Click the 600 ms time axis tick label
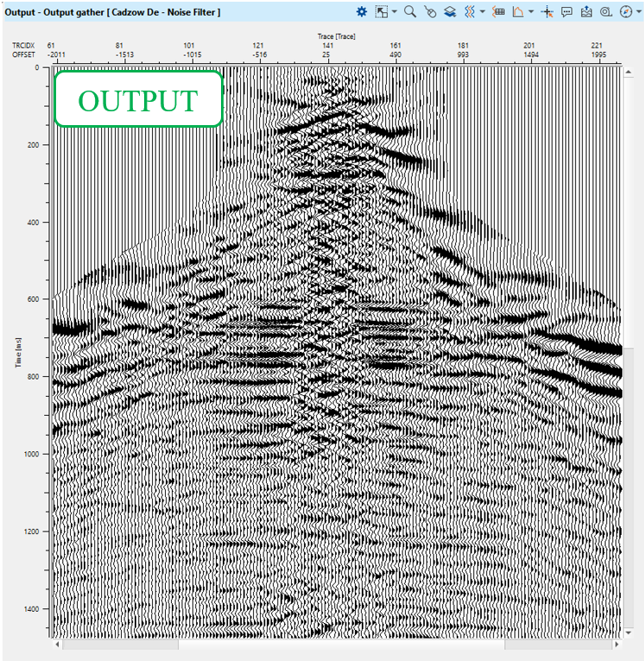The image size is (644, 661). click(34, 299)
